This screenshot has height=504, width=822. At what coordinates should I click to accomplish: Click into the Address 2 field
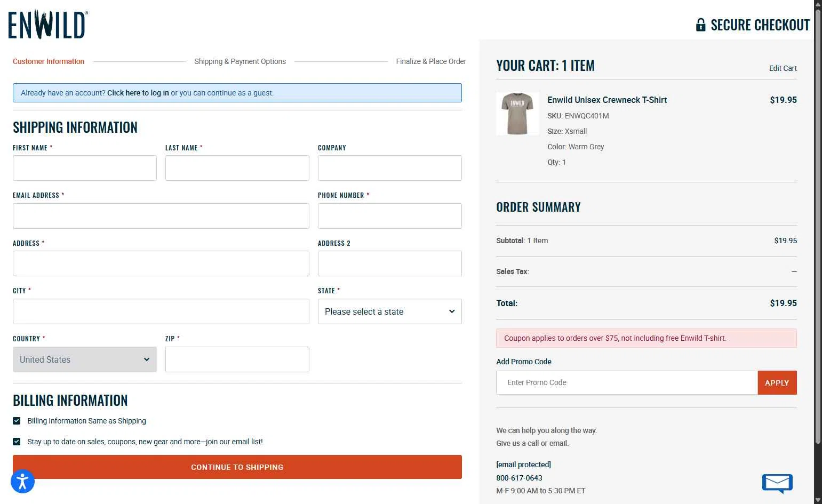point(390,263)
